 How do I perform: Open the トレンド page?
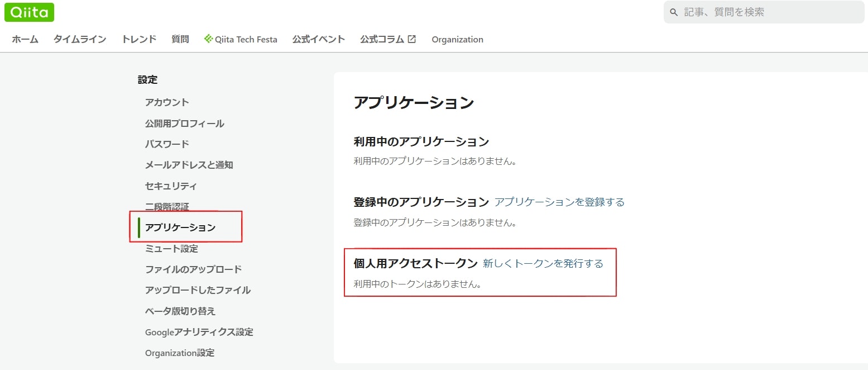(x=139, y=39)
